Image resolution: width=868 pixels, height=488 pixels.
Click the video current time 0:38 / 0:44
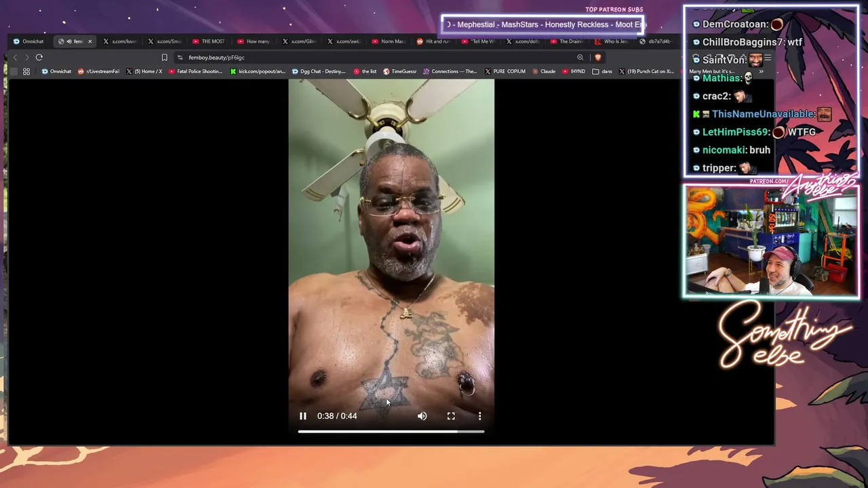click(x=337, y=416)
